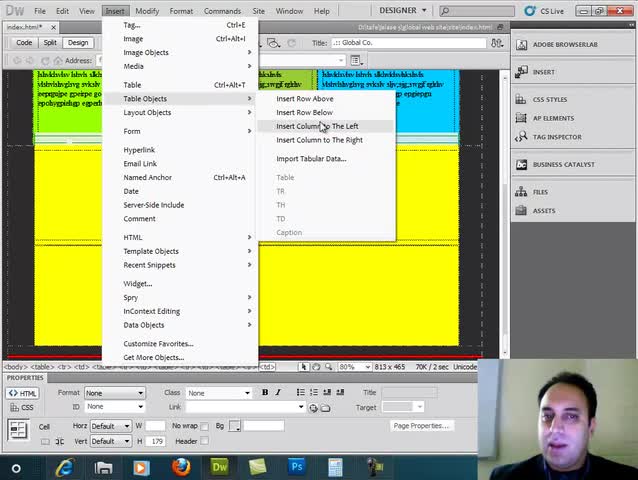This screenshot has height=480, width=638.
Task: Enable the Header checkbox
Action: 204,441
